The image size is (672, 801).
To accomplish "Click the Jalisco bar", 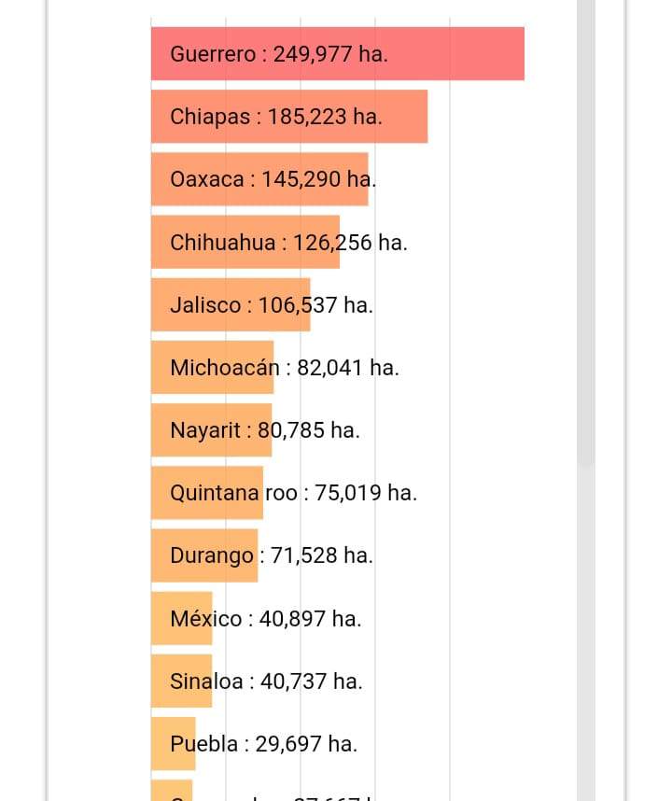I will (x=231, y=304).
